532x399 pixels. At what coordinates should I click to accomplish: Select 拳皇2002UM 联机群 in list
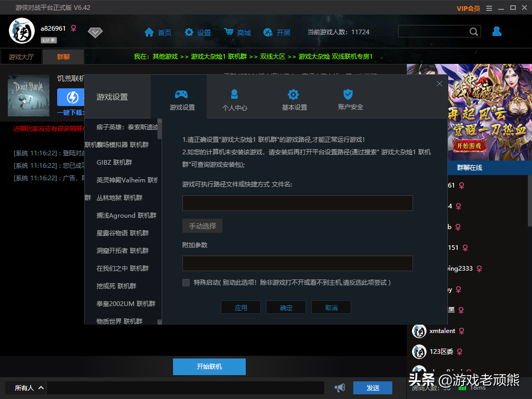(126, 303)
